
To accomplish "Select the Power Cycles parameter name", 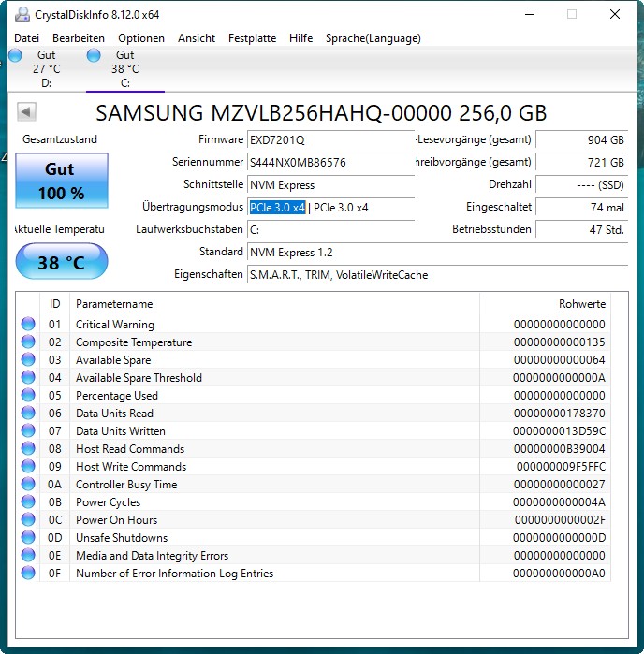I will 108,502.
